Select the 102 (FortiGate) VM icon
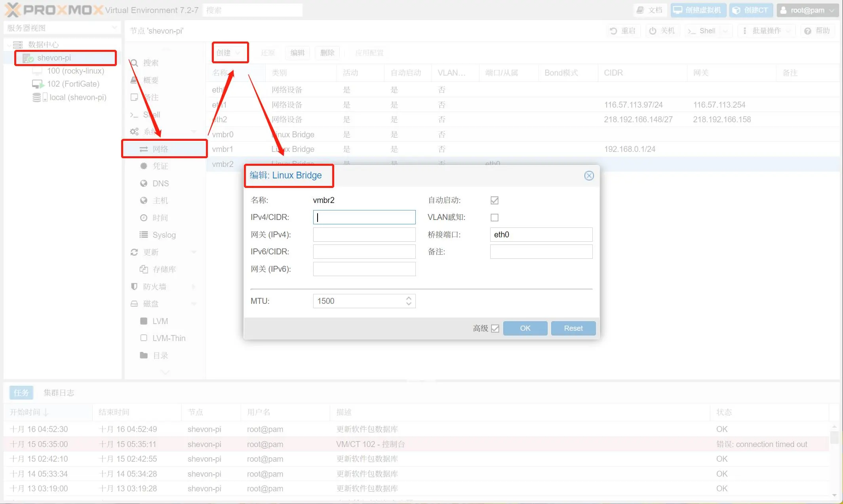The image size is (843, 504). 38,84
